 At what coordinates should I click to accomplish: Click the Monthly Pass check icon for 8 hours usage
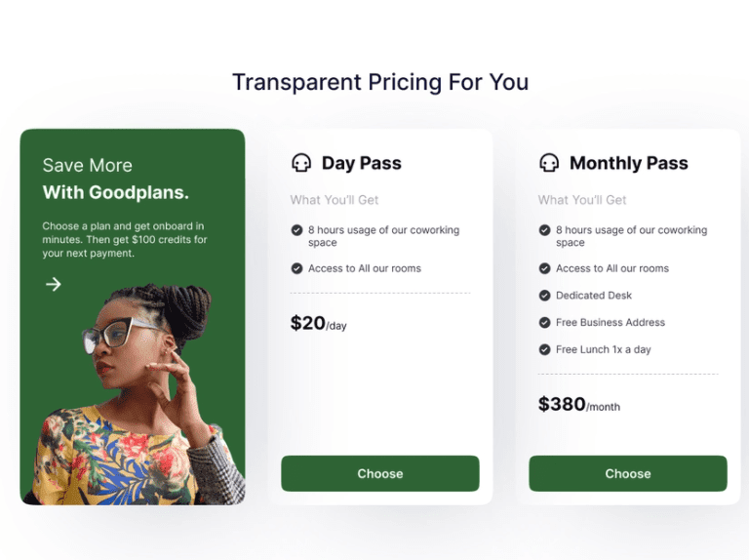pyautogui.click(x=544, y=230)
